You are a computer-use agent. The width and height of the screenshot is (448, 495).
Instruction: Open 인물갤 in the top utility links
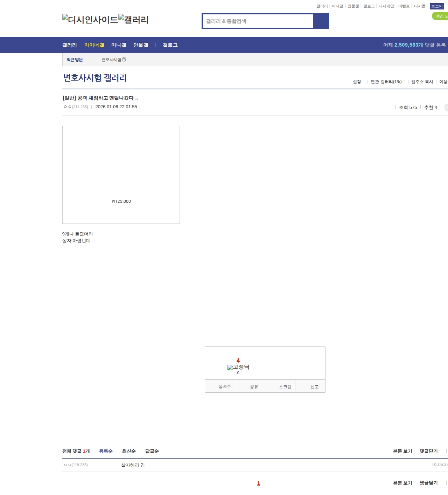tap(353, 6)
